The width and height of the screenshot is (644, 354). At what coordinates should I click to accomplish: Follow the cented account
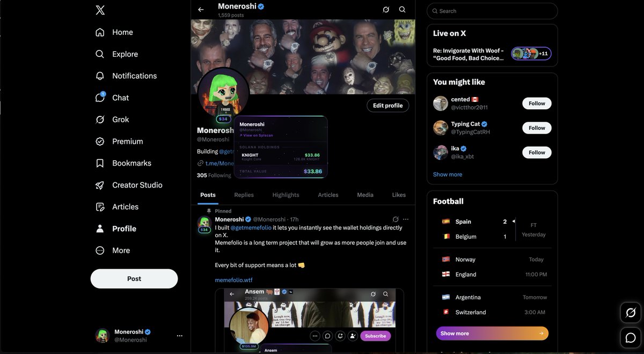click(x=537, y=104)
